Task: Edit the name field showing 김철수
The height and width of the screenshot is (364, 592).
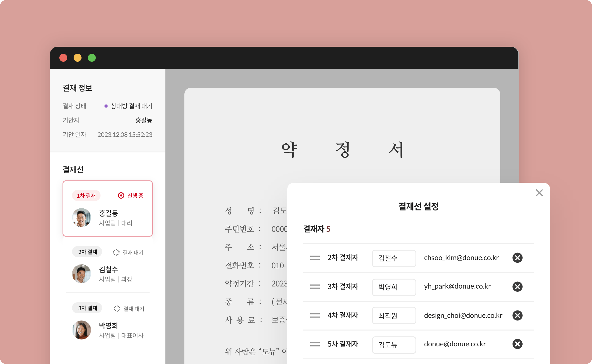Action: [394, 258]
